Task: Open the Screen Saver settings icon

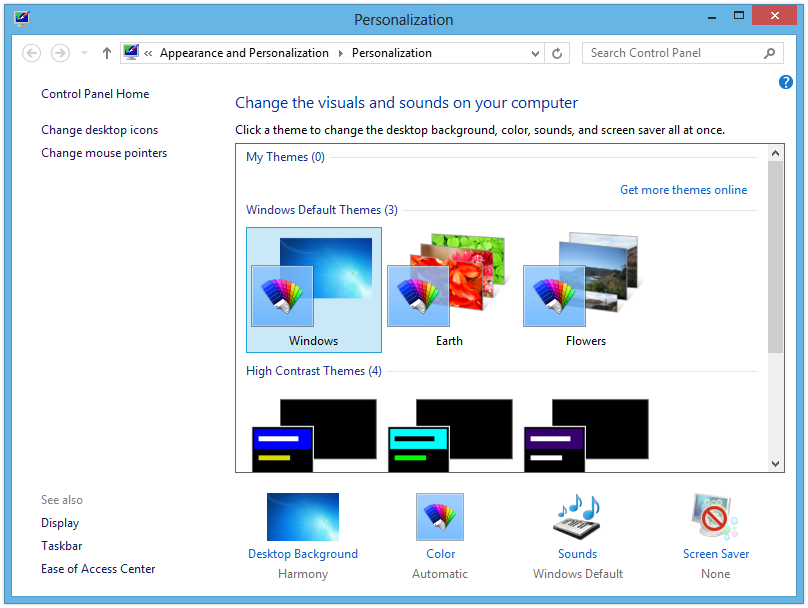Action: point(715,517)
